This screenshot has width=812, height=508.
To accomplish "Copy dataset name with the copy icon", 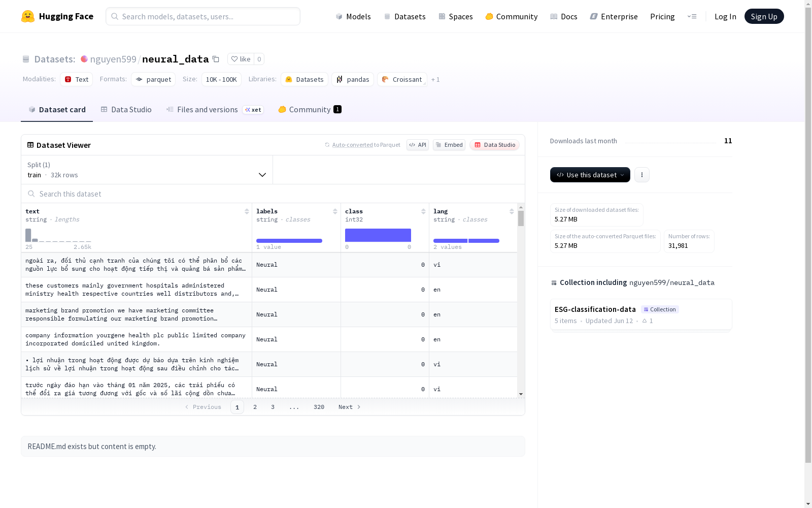I will 216,59.
